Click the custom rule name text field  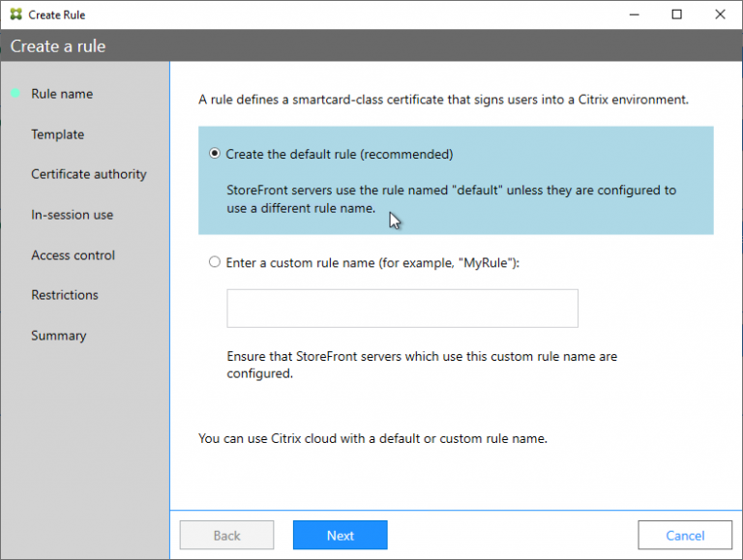click(402, 309)
